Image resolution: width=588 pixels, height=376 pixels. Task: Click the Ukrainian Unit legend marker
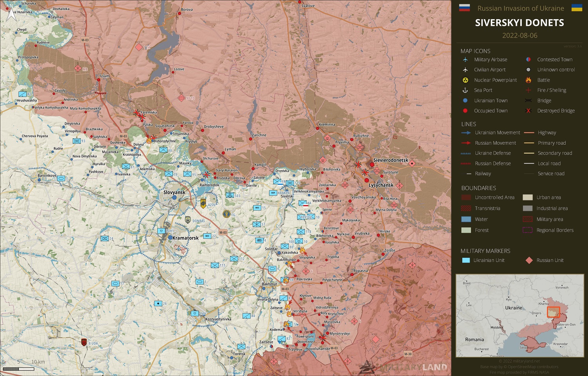tap(466, 260)
